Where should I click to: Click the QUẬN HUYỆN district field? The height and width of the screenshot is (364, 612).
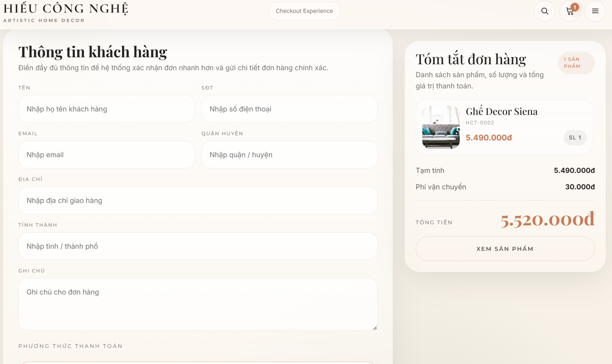289,155
